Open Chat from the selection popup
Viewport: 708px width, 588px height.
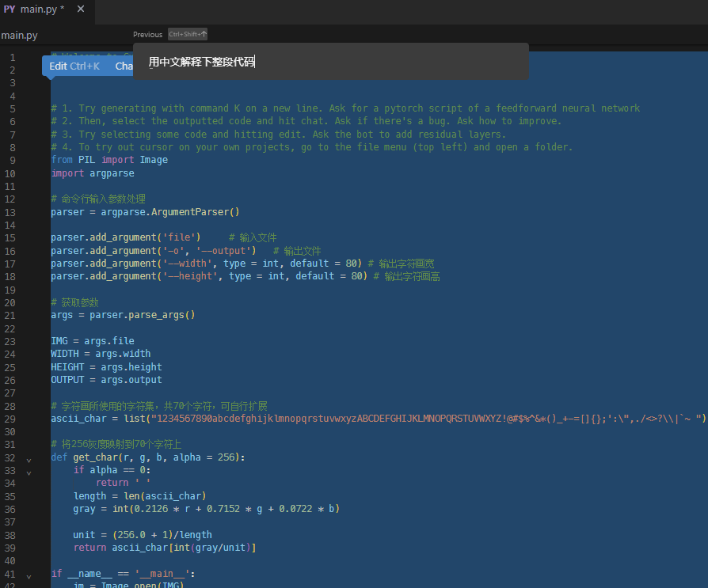click(124, 66)
